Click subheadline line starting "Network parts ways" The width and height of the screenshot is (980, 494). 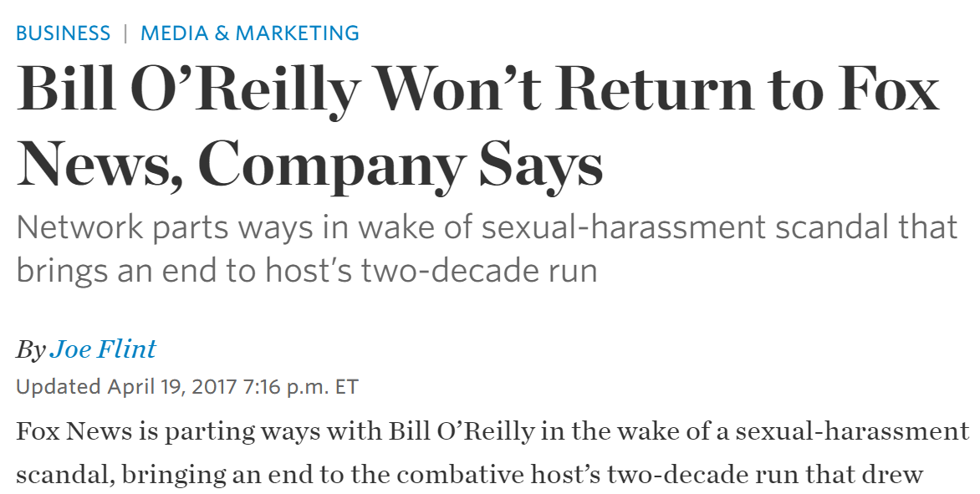tap(487, 227)
